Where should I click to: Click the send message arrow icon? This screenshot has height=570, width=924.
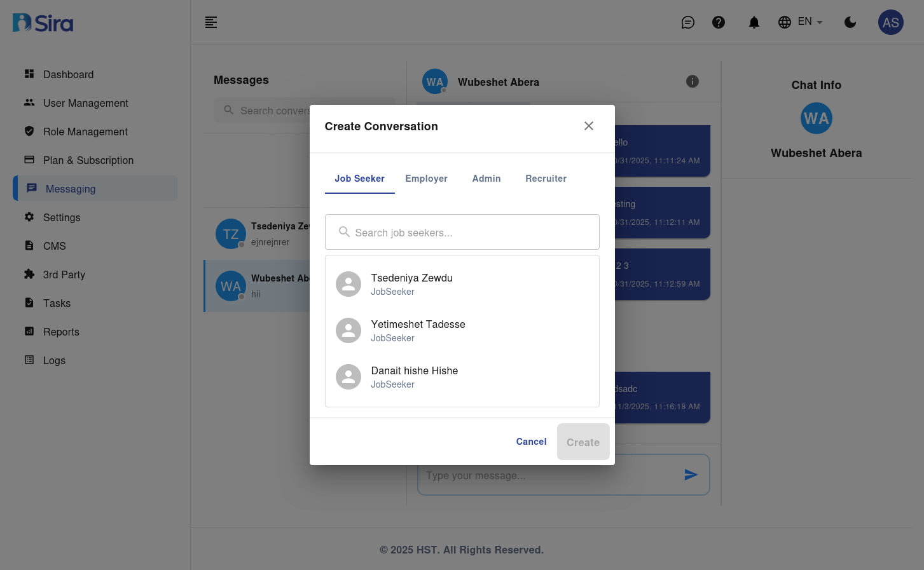(x=691, y=475)
